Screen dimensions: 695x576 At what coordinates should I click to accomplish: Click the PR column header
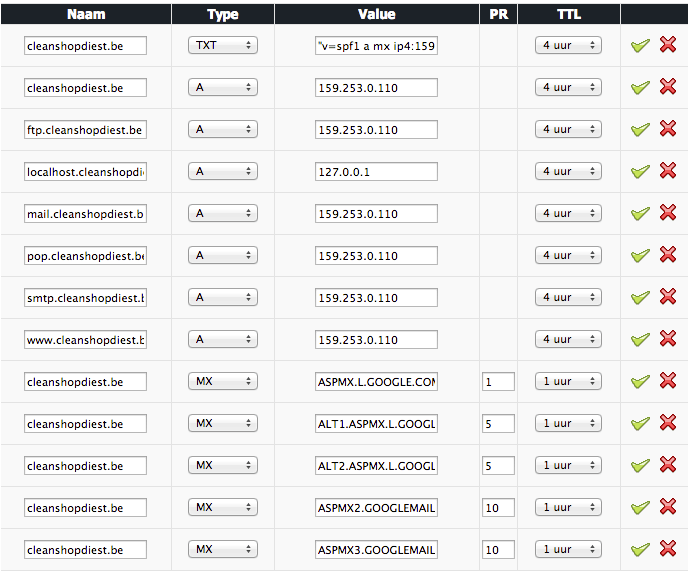coord(499,14)
